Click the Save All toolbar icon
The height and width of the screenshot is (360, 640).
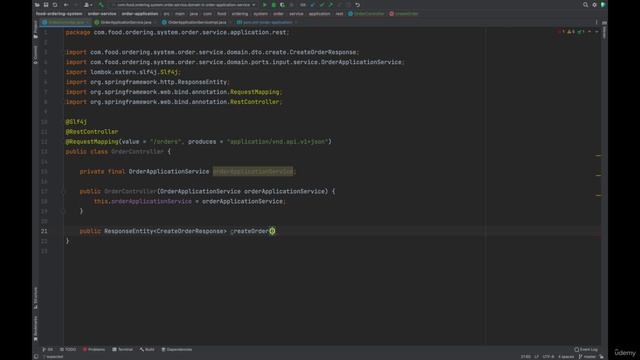(x=46, y=5)
